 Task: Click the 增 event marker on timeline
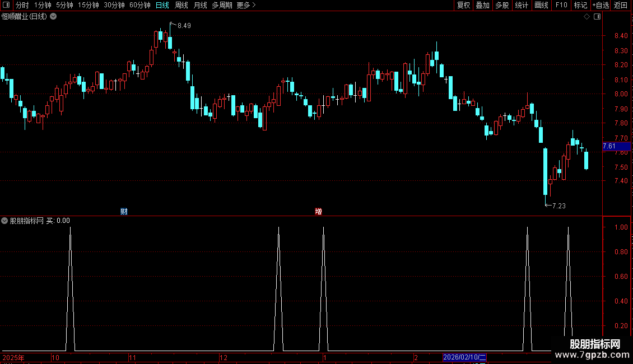(319, 212)
